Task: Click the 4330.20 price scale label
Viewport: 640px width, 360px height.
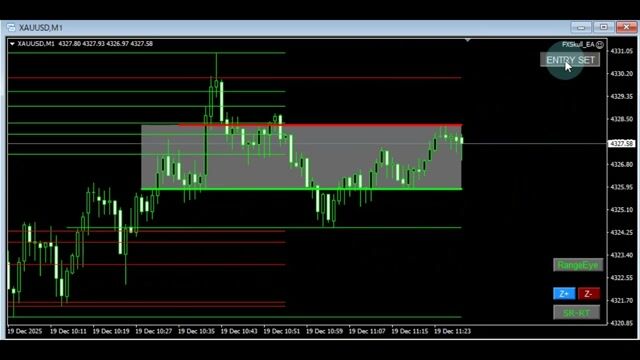Action: click(621, 74)
